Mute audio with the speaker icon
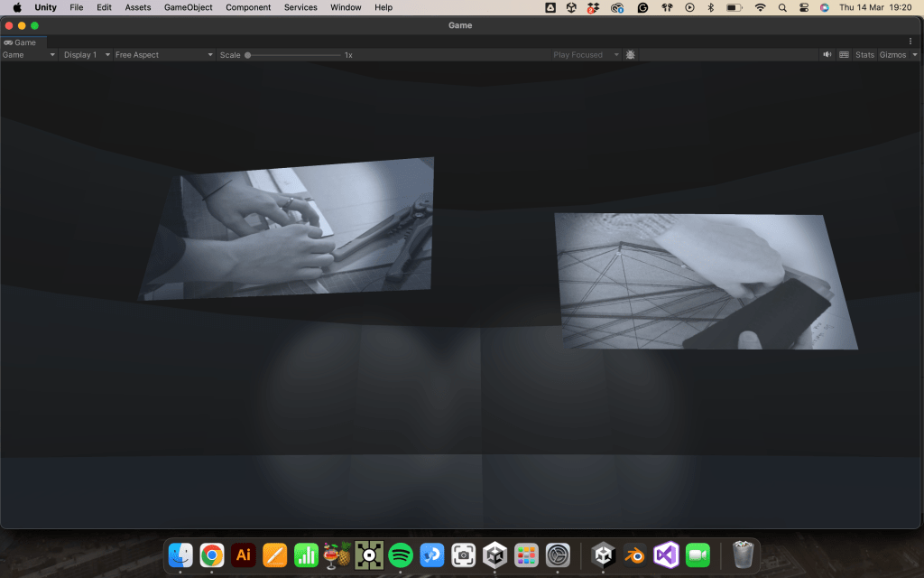The image size is (924, 578). pyautogui.click(x=827, y=55)
